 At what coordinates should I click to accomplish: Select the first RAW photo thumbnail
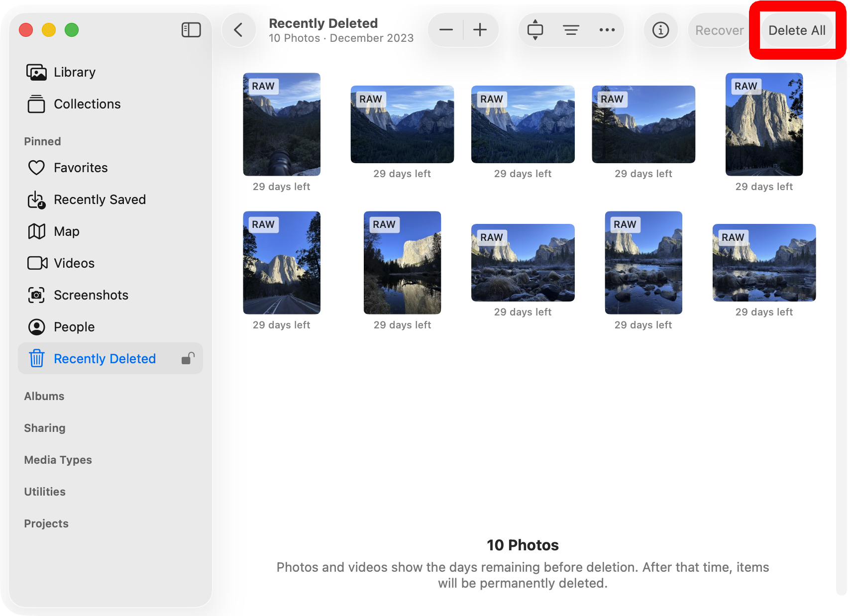click(x=282, y=124)
